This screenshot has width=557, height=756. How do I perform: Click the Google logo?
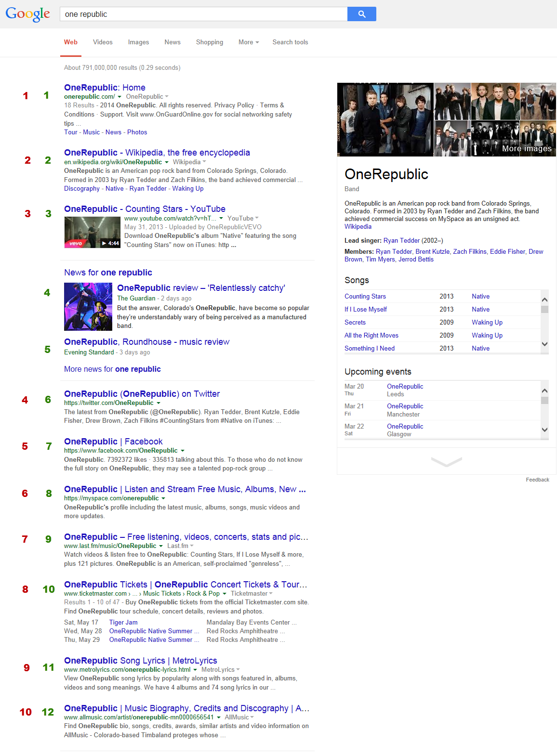(27, 14)
